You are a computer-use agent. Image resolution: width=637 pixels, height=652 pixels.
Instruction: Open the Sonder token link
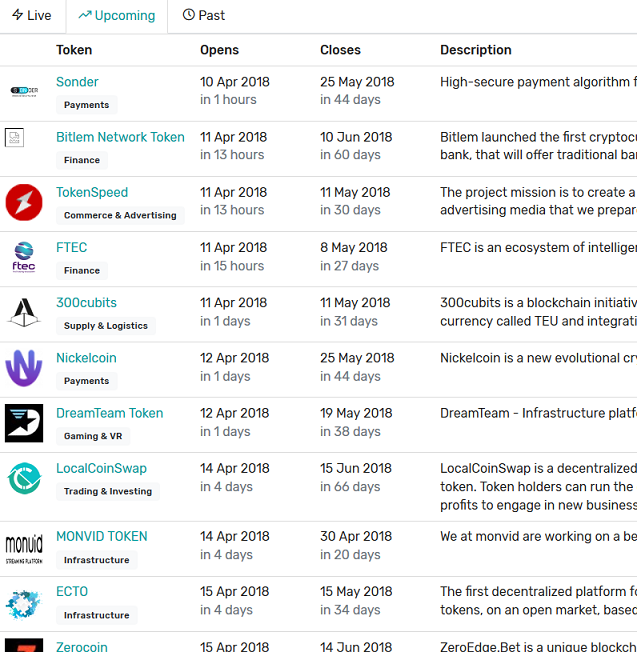click(77, 82)
